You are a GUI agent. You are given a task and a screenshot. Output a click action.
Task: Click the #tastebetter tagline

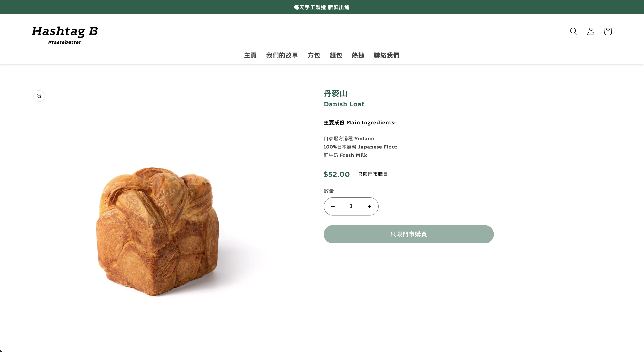pos(65,42)
